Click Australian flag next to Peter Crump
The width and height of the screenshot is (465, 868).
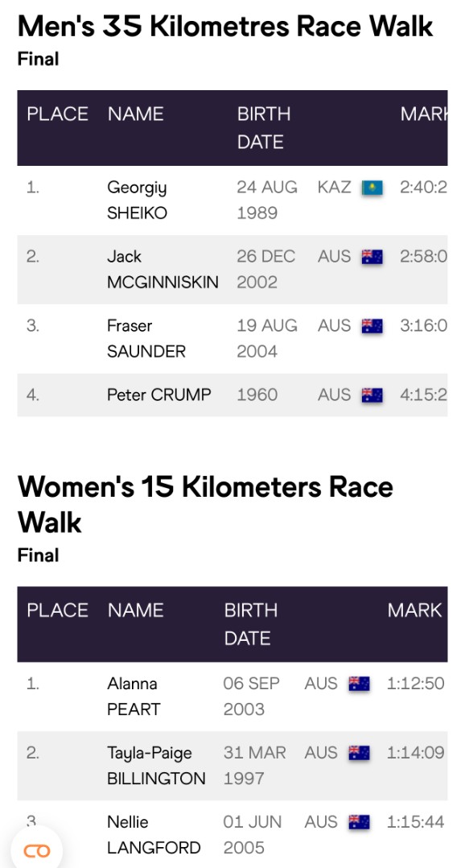[372, 395]
